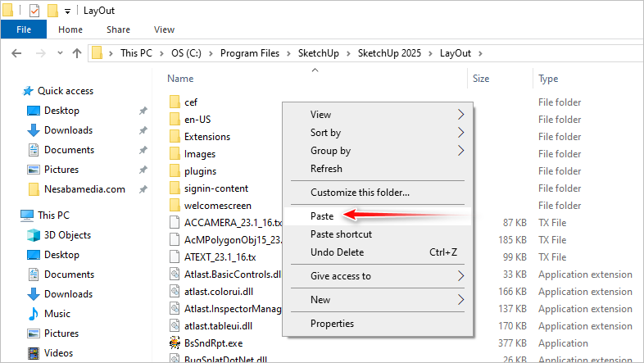Click SketchUp 2025 breadcrumb
The width and height of the screenshot is (644, 363).
click(x=389, y=53)
